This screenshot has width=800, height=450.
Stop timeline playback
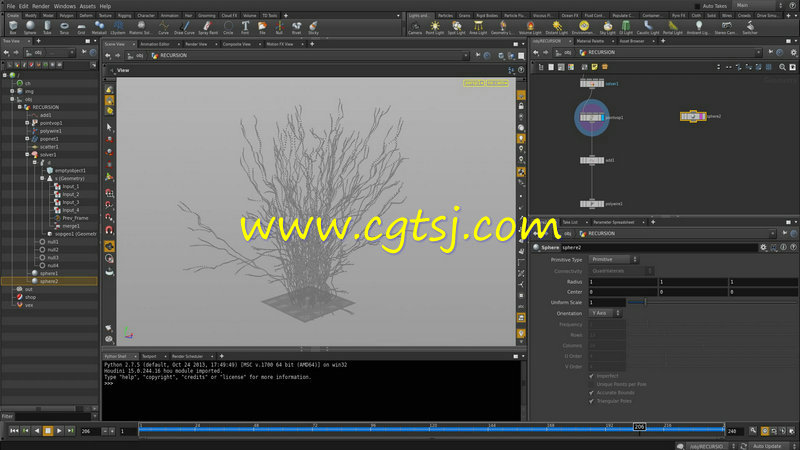(x=48, y=431)
